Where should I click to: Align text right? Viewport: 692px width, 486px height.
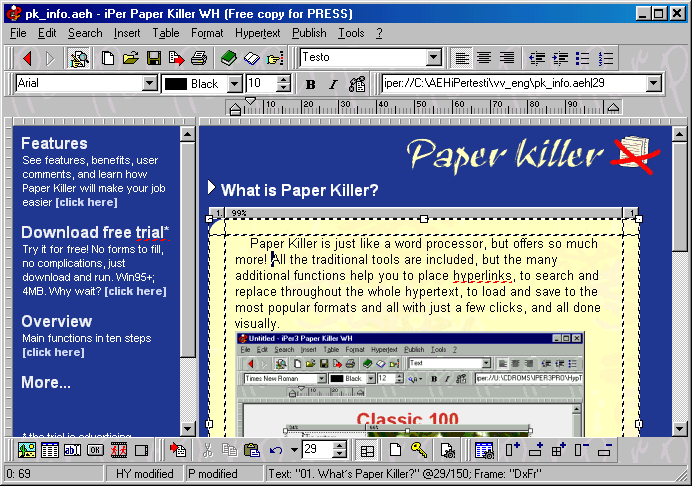pyautogui.click(x=507, y=58)
